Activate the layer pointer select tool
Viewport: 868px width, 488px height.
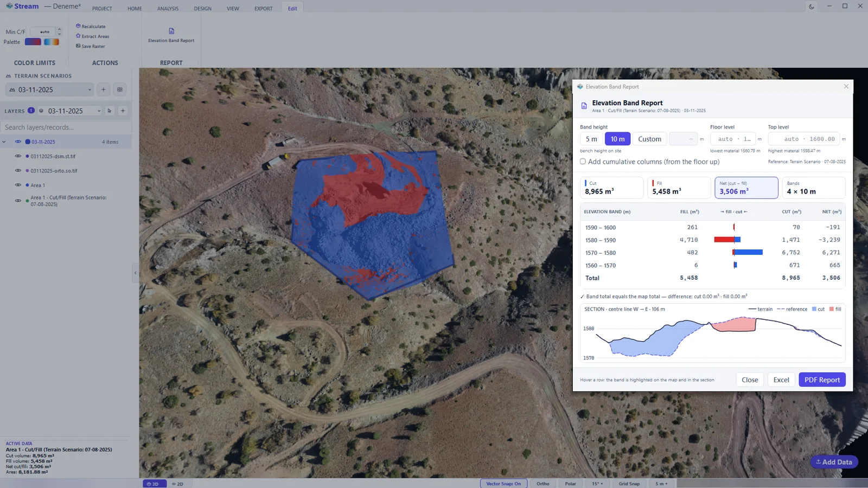(110, 111)
